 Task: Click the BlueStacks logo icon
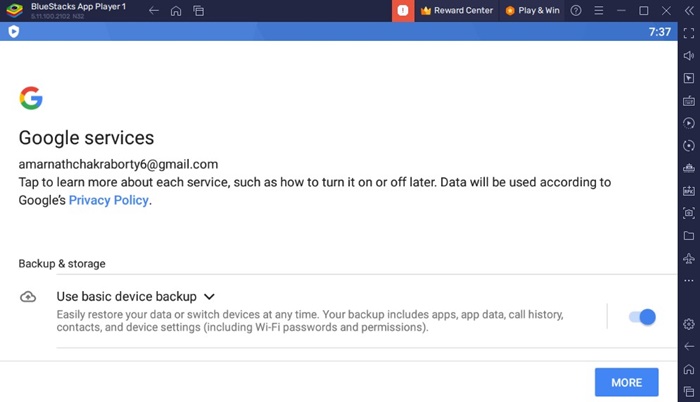[x=14, y=10]
